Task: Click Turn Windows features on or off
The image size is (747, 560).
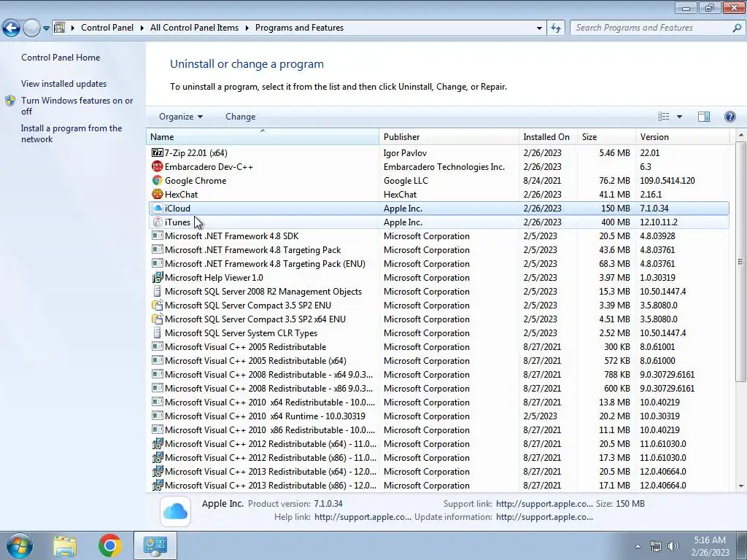Action: [77, 106]
